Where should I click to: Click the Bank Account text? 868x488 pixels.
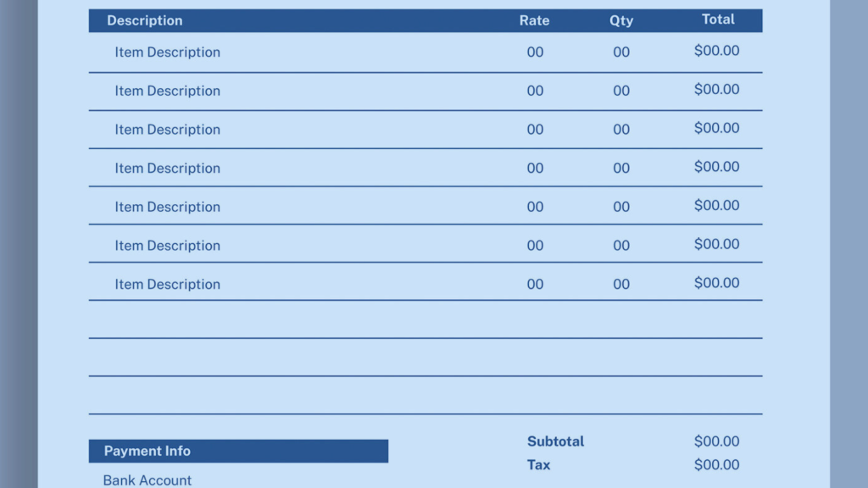[147, 480]
